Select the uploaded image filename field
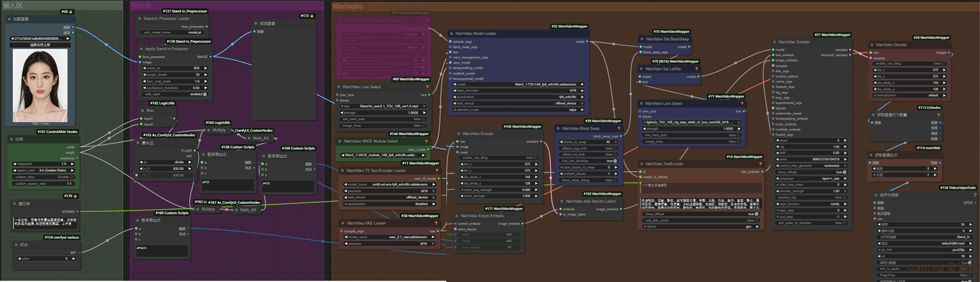The image size is (980, 282). coord(40,38)
